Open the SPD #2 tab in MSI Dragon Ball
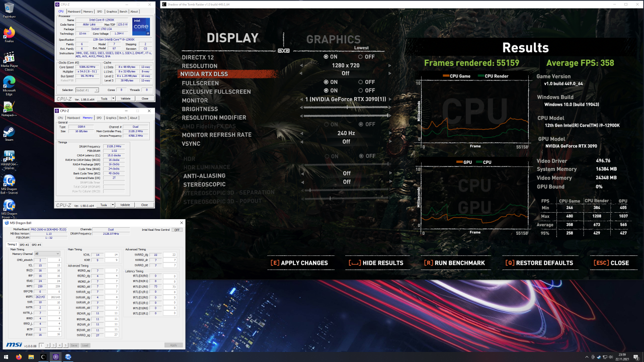Image resolution: width=644 pixels, height=362 pixels. [24, 245]
